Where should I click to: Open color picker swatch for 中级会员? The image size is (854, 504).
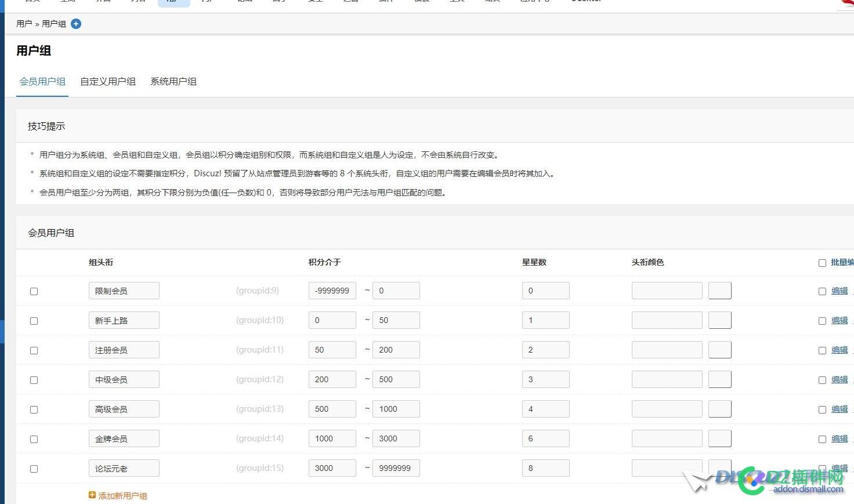click(x=720, y=379)
